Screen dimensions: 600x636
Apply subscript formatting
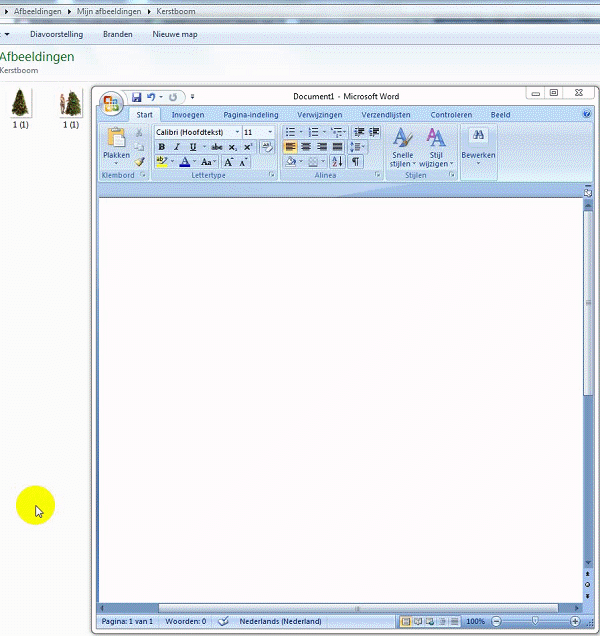click(x=232, y=147)
